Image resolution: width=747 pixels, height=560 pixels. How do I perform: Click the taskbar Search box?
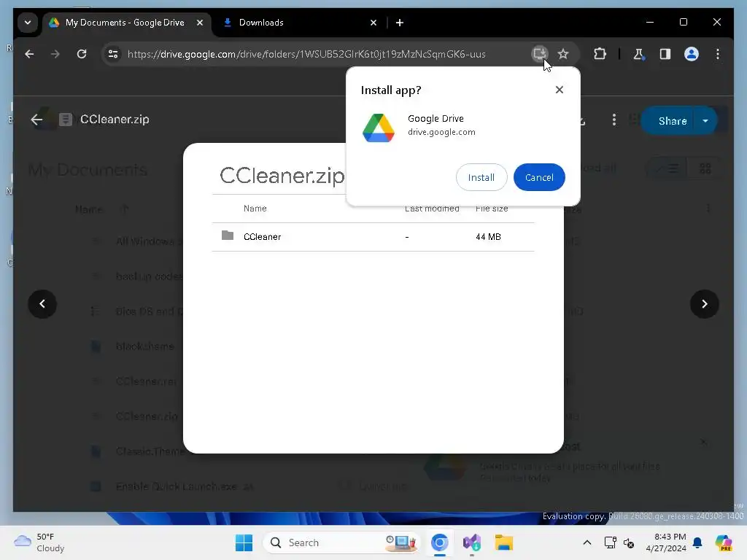click(342, 542)
